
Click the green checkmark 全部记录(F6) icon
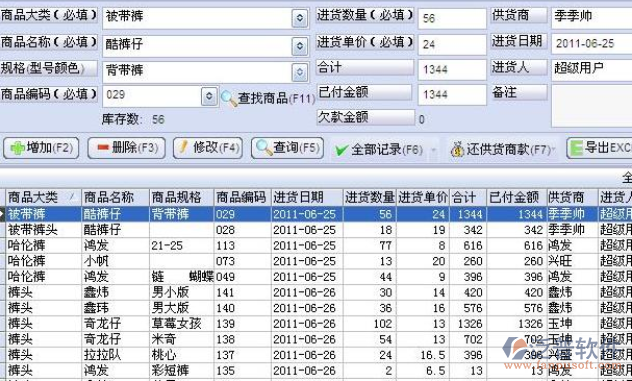tap(341, 151)
